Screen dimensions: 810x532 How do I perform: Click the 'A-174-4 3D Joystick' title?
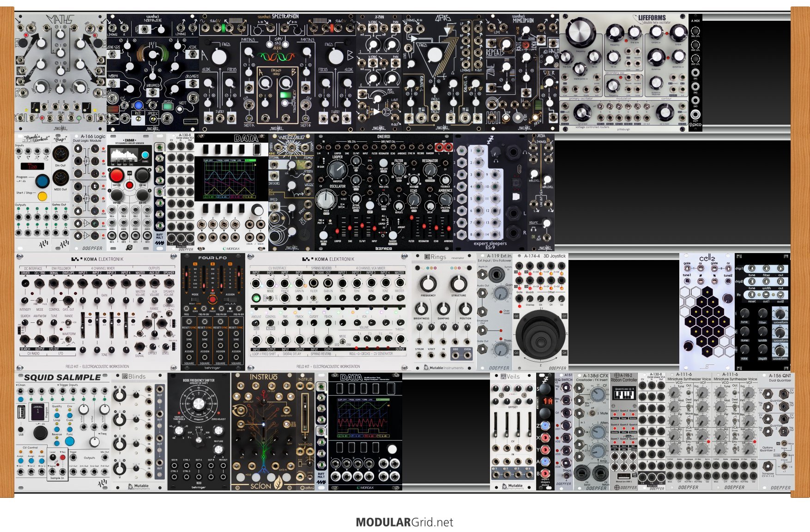click(x=545, y=256)
